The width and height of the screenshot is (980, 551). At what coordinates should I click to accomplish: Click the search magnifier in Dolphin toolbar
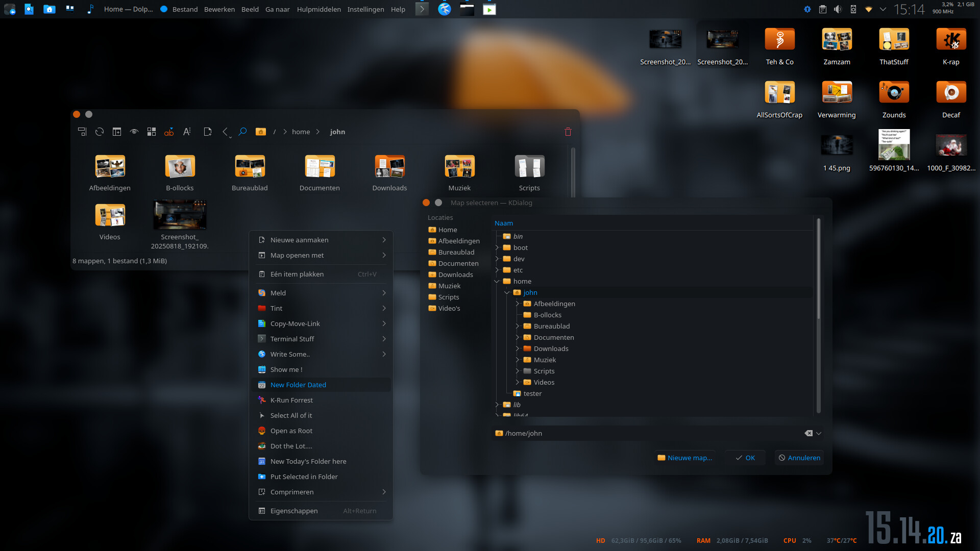[x=242, y=132]
